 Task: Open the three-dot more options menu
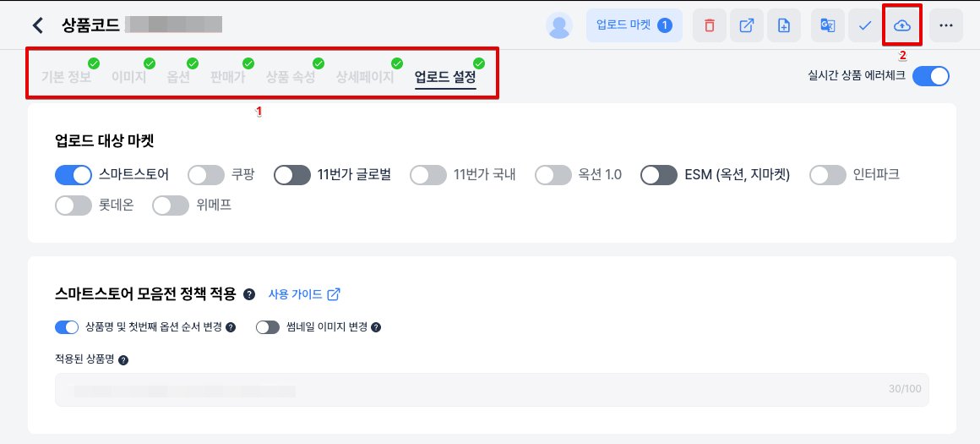tap(945, 25)
